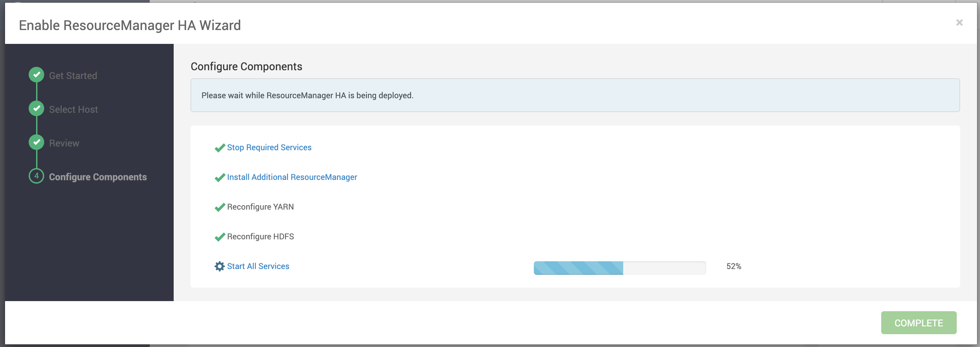Select the Review wizard step

64,143
